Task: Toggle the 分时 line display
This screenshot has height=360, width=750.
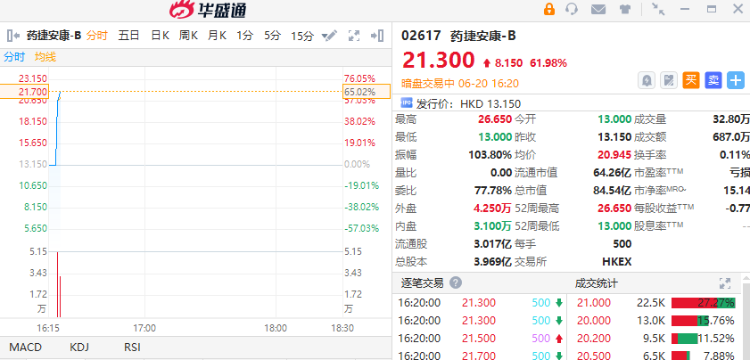Action: (x=14, y=57)
